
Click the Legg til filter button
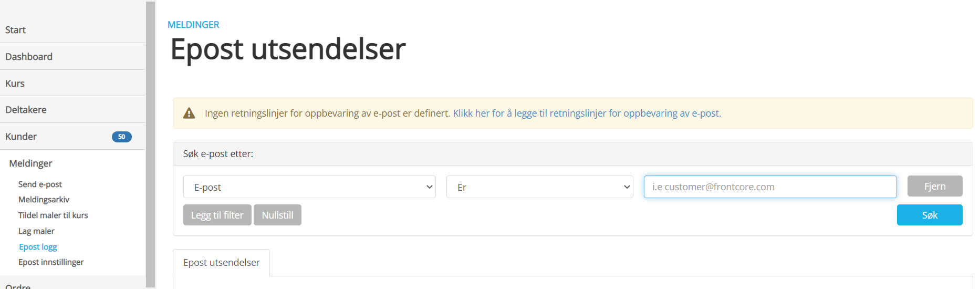coord(217,215)
